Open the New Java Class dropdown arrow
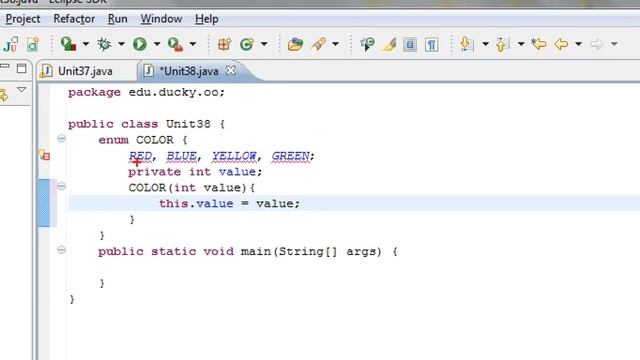The height and width of the screenshot is (360, 640). (x=264, y=44)
